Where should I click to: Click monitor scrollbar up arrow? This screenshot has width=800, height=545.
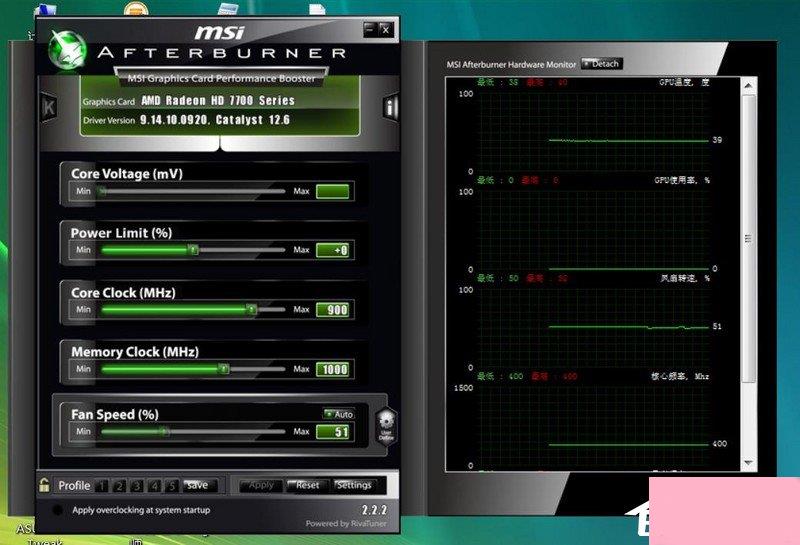[x=748, y=86]
